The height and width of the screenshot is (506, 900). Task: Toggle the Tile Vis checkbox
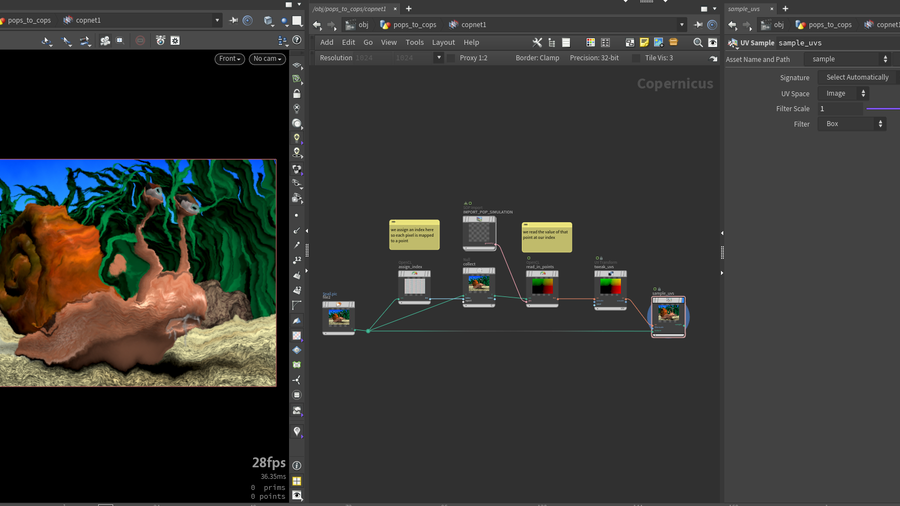click(x=635, y=58)
